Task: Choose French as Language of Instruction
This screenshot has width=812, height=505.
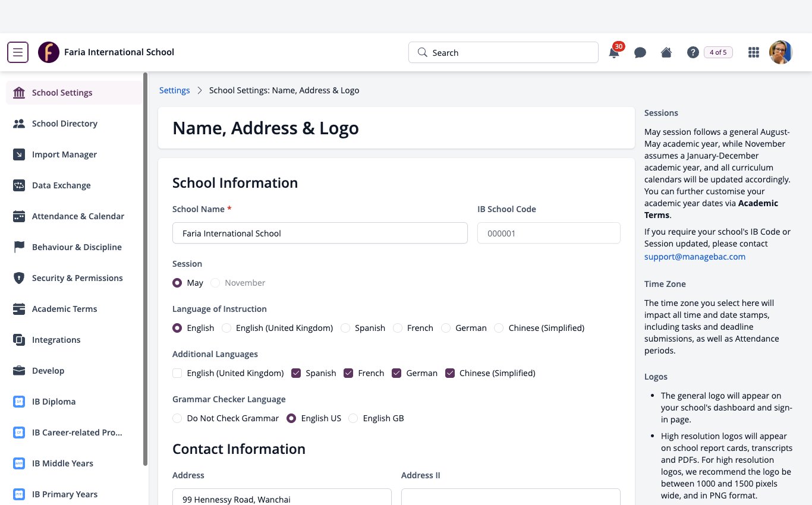Action: tap(398, 328)
